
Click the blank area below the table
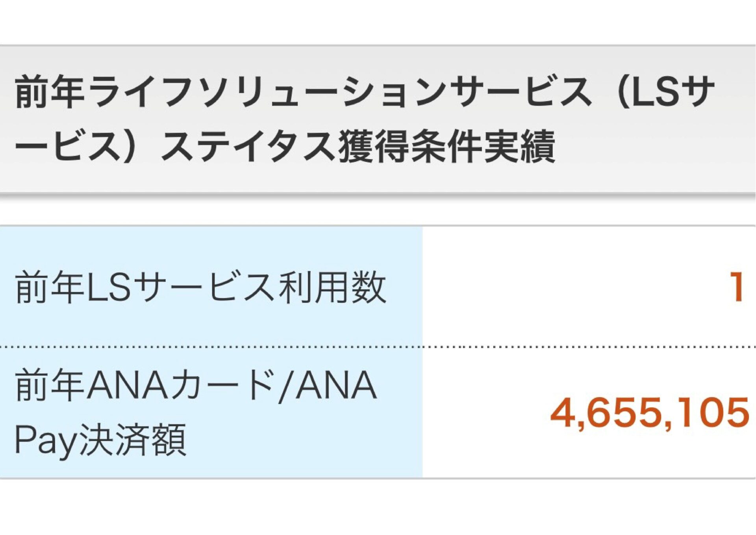click(x=378, y=508)
